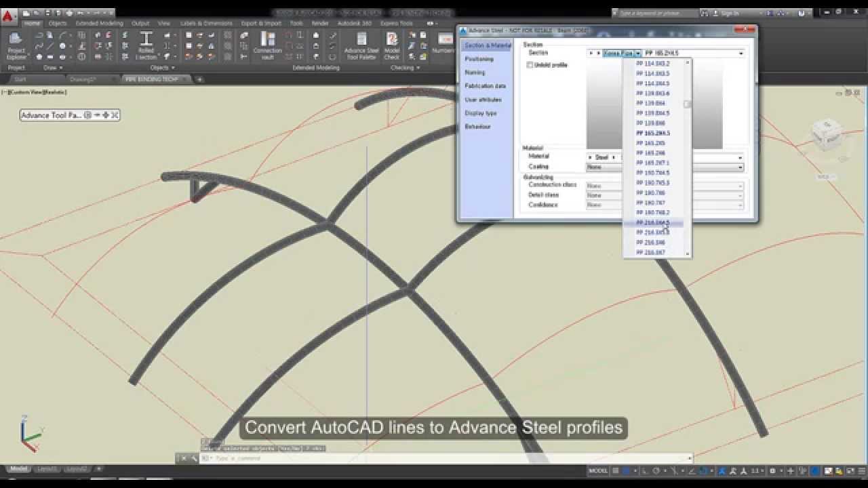
Task: Open the Render ribbon tab
Action: (320, 23)
